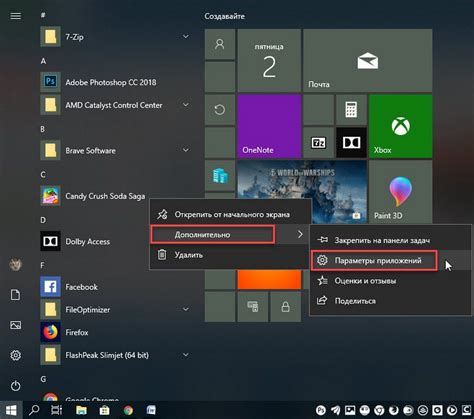This screenshot has width=474, height=419.
Task: Click the Windows Start button on the taskbar
Action: coord(11,410)
